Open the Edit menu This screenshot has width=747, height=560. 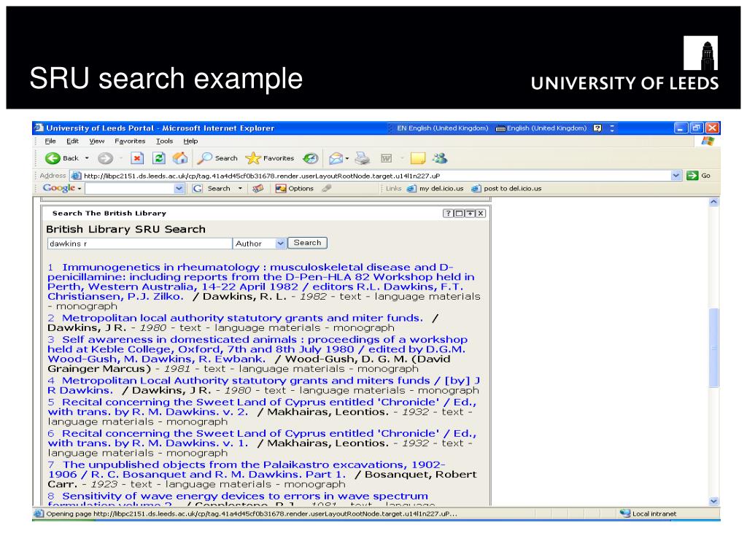[72, 141]
